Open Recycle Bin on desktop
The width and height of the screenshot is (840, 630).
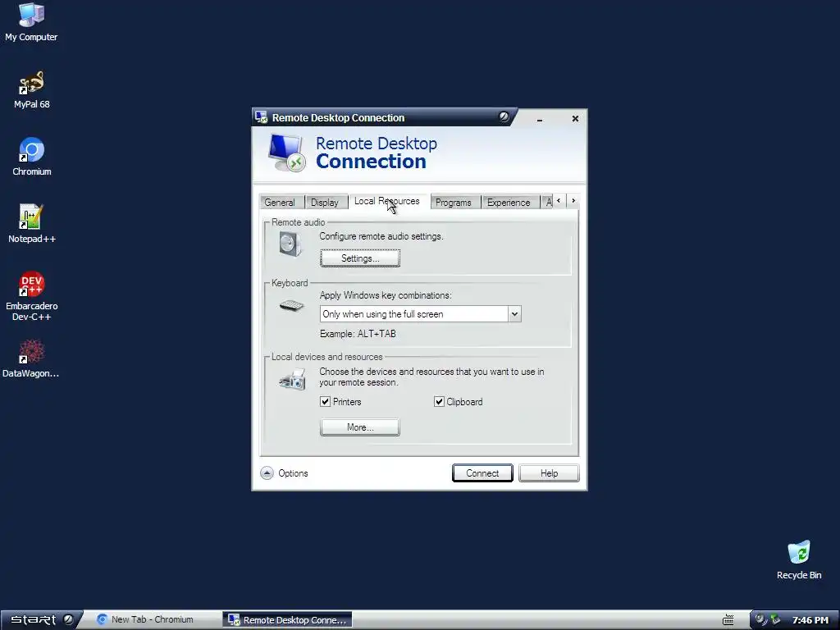pos(799,559)
